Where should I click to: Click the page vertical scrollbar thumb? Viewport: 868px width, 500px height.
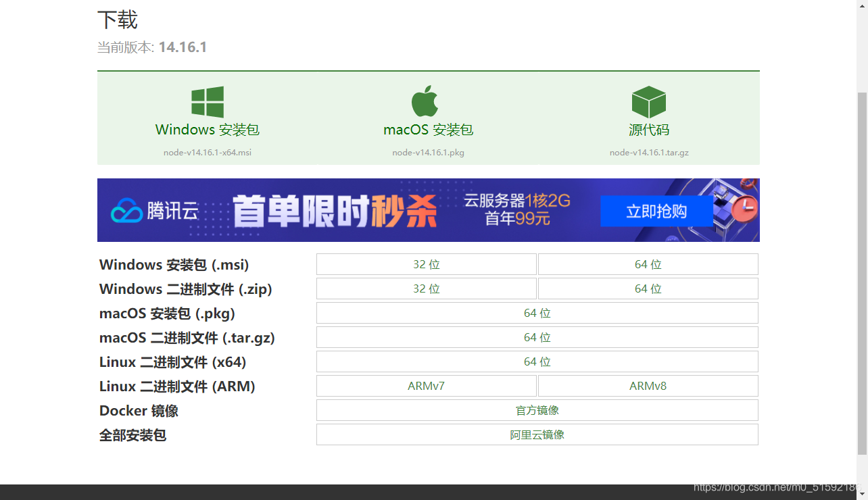click(862, 272)
